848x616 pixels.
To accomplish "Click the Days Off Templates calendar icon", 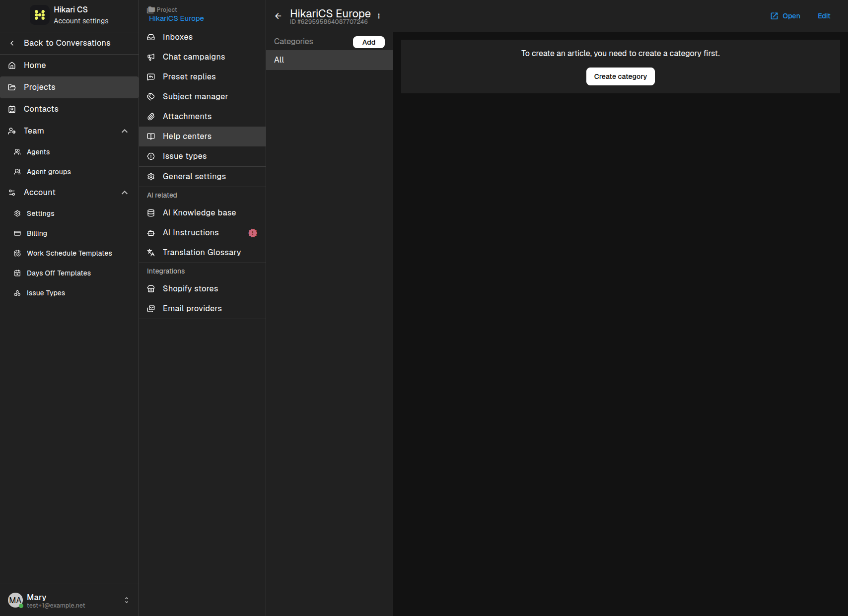I will click(x=17, y=273).
